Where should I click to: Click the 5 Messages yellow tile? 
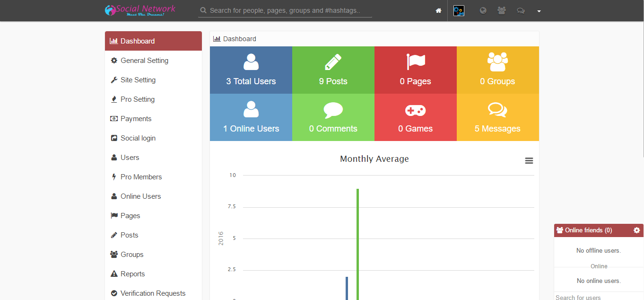pyautogui.click(x=497, y=117)
